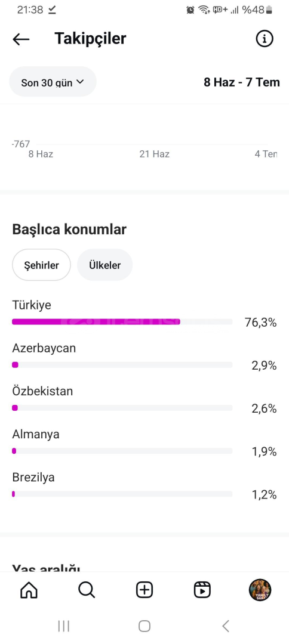Tap the Türkiye percentage bar
This screenshot has height=644, width=289.
pyautogui.click(x=122, y=321)
